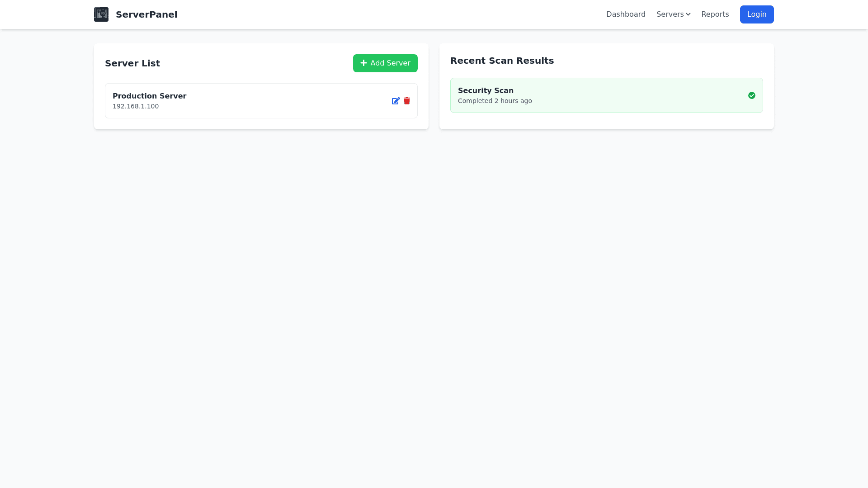Click the Completed 2 hours ago text
Viewport: 868px width, 488px height.
(x=495, y=101)
